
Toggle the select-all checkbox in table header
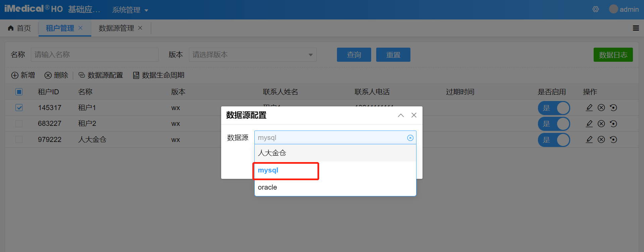19,92
